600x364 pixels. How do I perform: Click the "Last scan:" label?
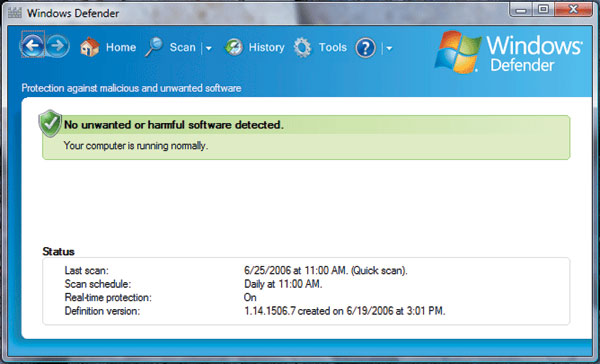point(86,271)
